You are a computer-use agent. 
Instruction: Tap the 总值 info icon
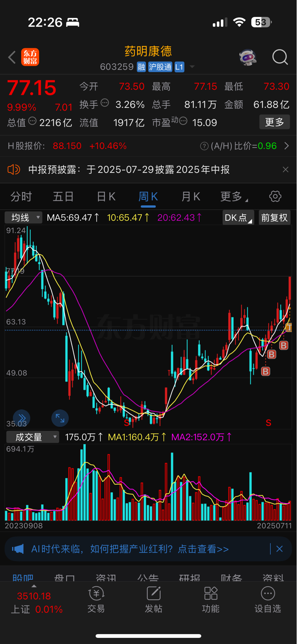click(32, 121)
